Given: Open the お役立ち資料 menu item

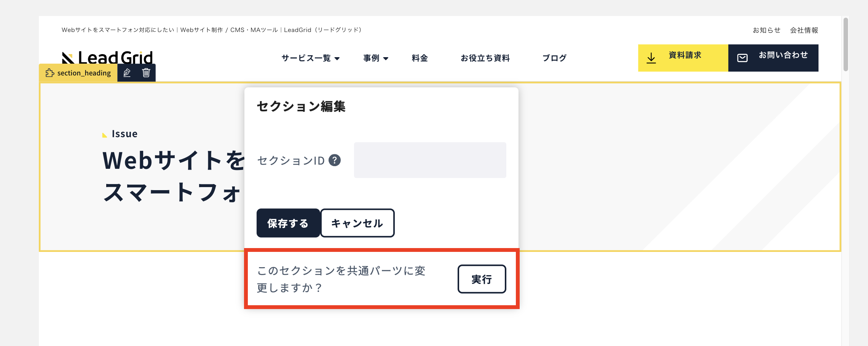Looking at the screenshot, I should pyautogui.click(x=485, y=58).
